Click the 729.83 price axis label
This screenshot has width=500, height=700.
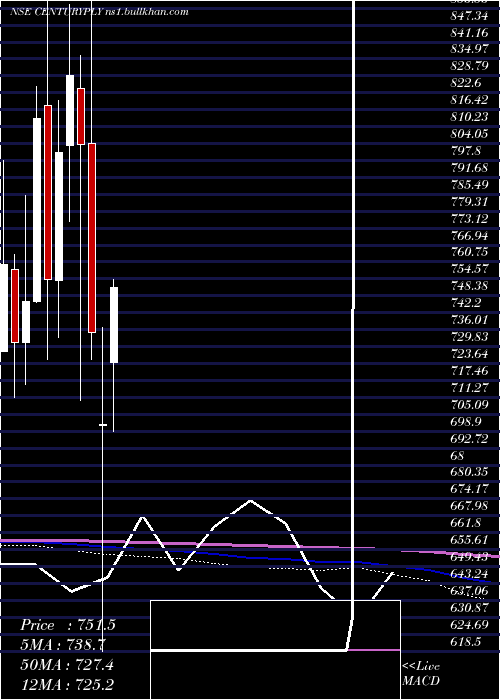pyautogui.click(x=469, y=337)
